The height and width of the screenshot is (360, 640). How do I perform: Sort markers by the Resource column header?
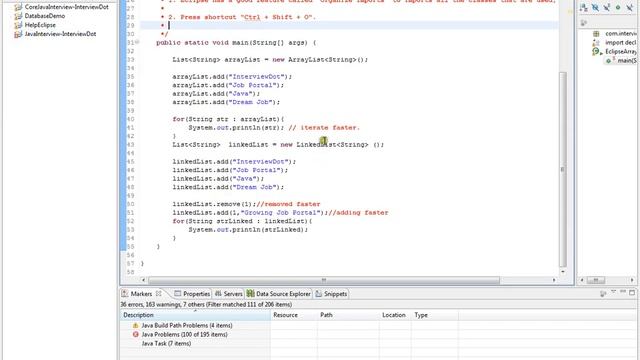294,315
